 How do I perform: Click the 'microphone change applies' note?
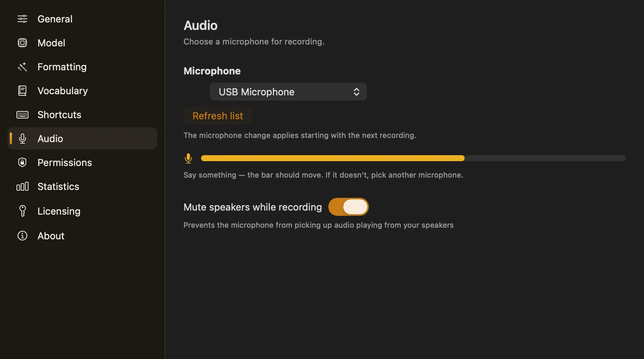300,135
